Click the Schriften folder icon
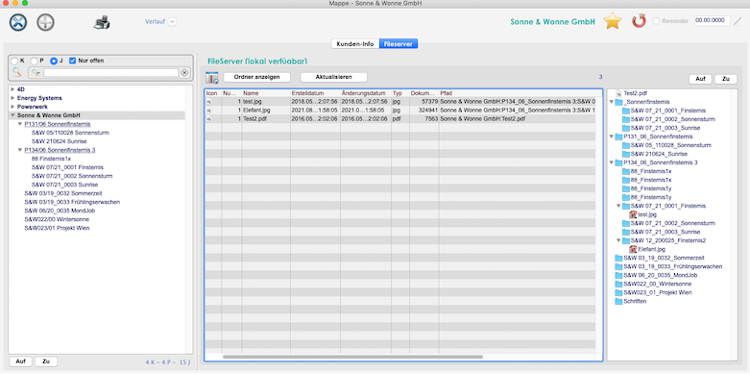 point(618,301)
